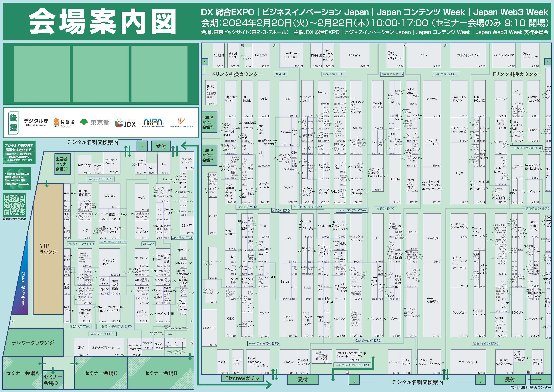Click the green 後援 badge
Viewport: 554px width, 392px height.
(x=13, y=123)
